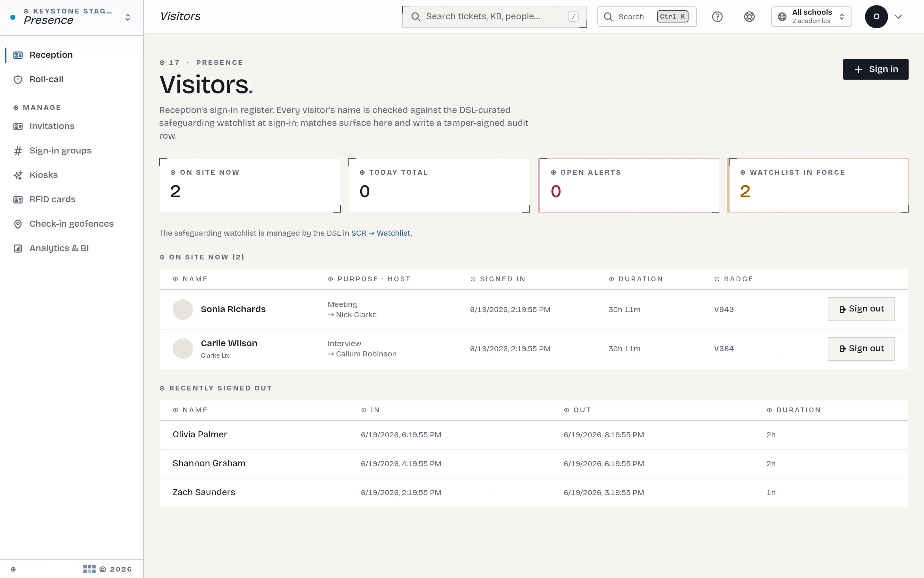Viewport: 924px width, 578px height.
Task: Open RFID cards in the sidebar
Action: (72, 199)
